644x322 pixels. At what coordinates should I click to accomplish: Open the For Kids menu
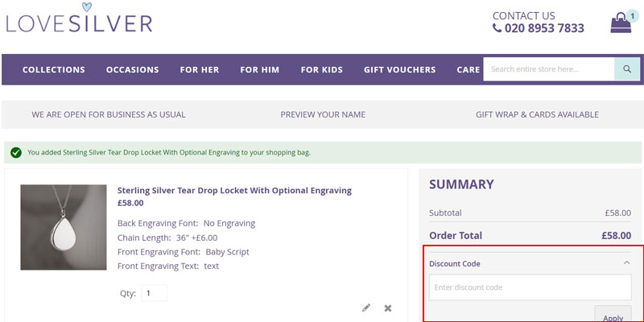pos(321,70)
